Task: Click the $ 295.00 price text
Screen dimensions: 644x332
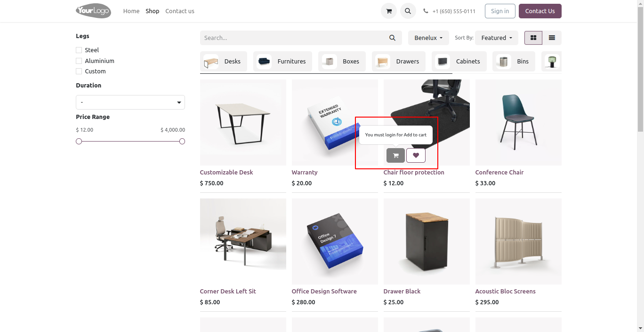Action: point(487,302)
